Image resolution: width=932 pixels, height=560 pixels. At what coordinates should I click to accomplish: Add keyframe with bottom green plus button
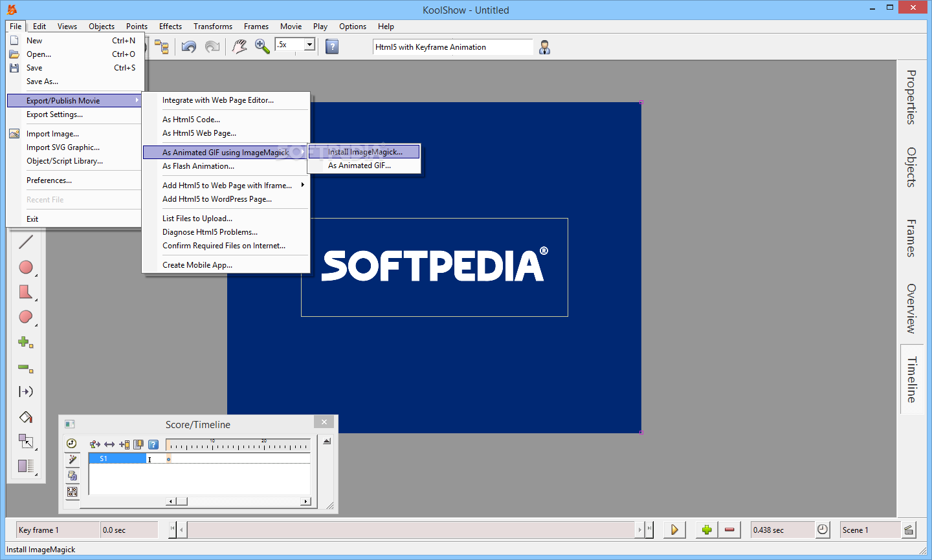707,530
